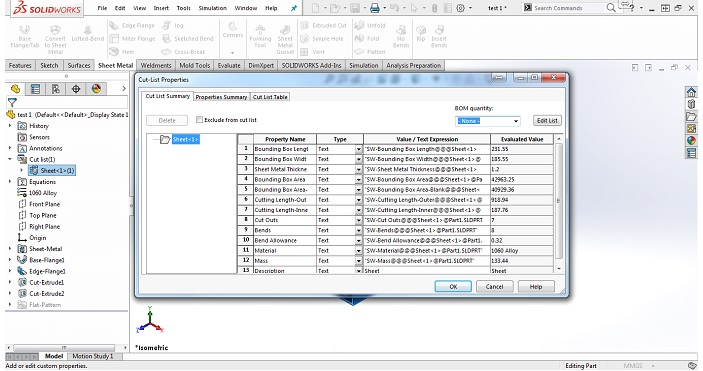Select the Sketched Bend tool
This screenshot has width=703, height=371.
click(x=187, y=39)
